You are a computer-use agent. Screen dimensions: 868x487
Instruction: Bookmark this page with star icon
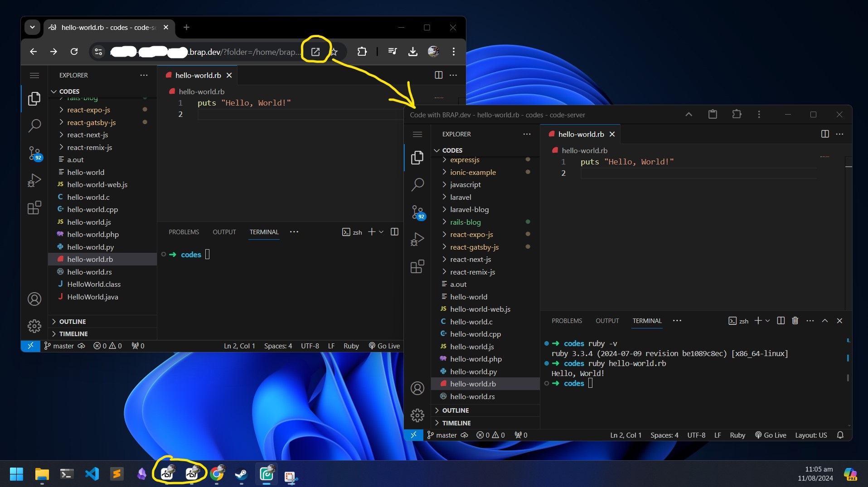point(334,52)
